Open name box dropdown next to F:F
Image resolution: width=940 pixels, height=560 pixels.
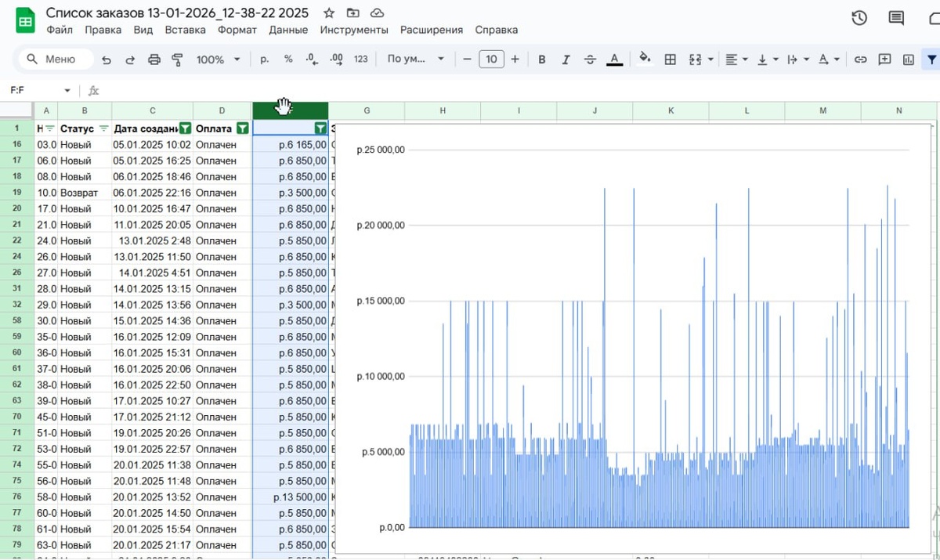67,91
